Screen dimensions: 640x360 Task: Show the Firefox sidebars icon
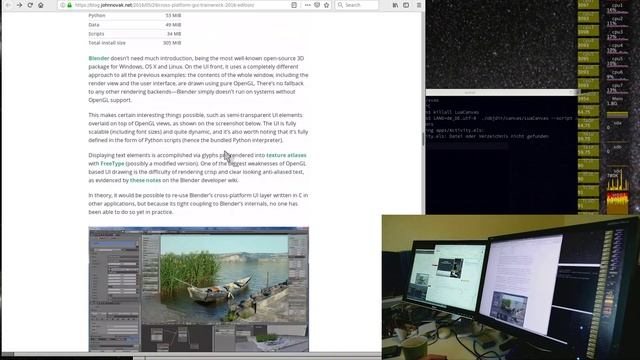click(x=406, y=5)
